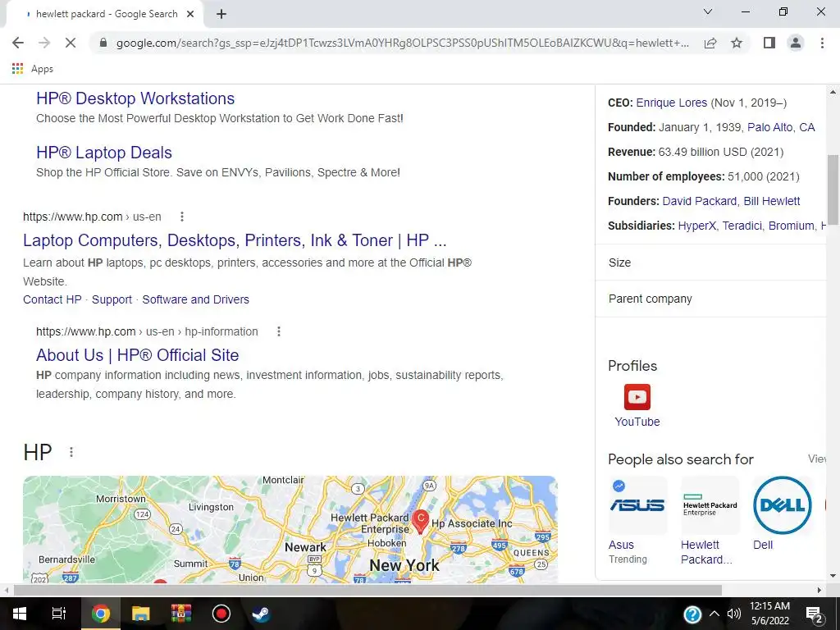Click the red map pin on the map
This screenshot has width=840, height=630.
(x=421, y=521)
